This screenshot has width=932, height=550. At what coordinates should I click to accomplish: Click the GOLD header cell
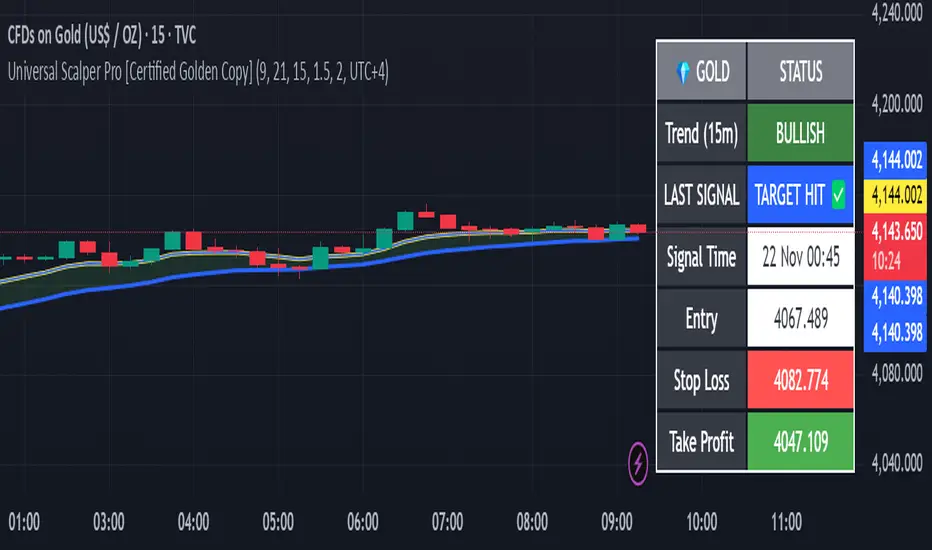701,71
